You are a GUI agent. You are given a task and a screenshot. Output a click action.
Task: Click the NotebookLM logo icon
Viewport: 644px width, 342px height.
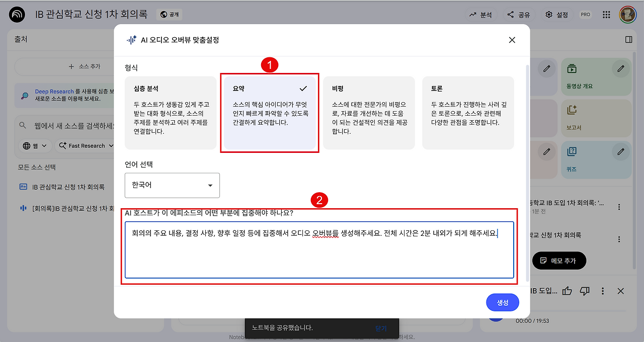pyautogui.click(x=17, y=15)
